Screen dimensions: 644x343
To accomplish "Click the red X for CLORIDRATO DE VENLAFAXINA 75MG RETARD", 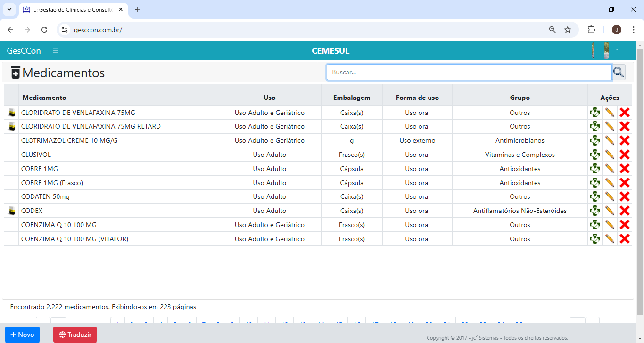I will click(x=625, y=126).
